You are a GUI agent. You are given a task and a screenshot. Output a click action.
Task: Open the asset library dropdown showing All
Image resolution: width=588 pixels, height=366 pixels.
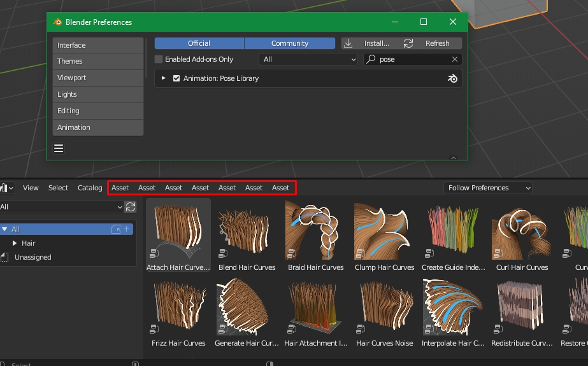(x=62, y=207)
